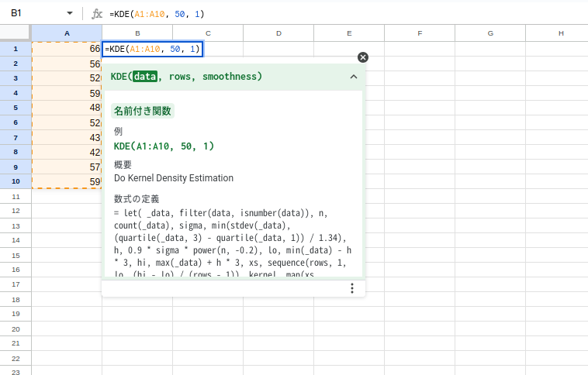Select row 1 header
588x375 pixels.
[16, 49]
